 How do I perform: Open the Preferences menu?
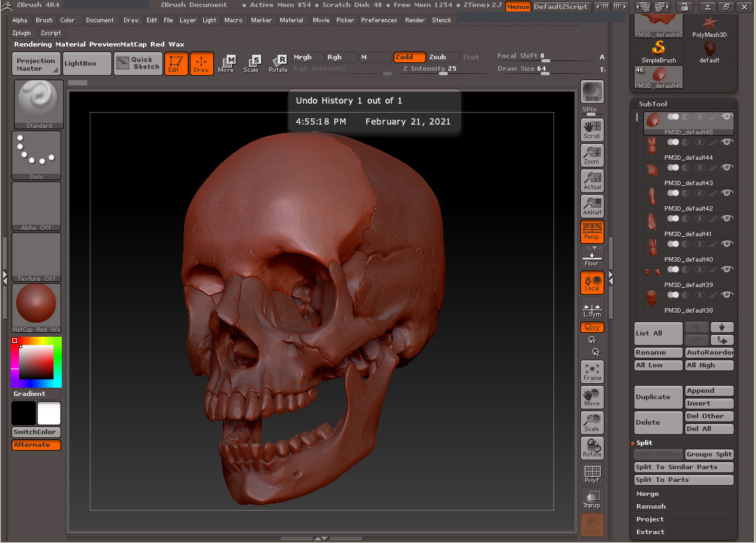click(378, 20)
